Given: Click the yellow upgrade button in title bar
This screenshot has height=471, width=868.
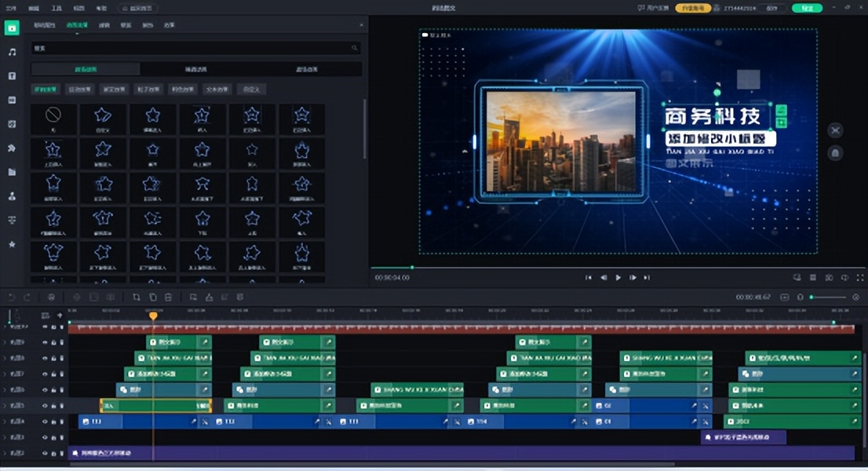Looking at the screenshot, I should point(692,8).
